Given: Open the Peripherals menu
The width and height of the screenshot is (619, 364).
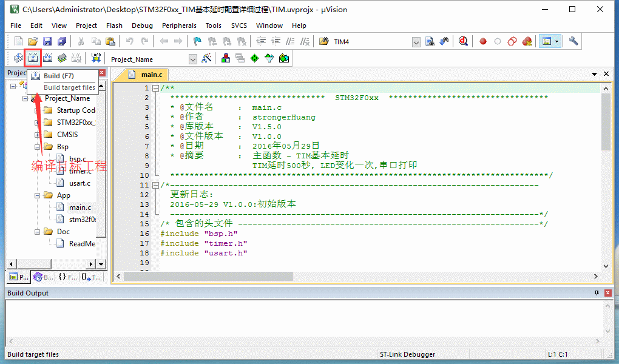Looking at the screenshot, I should click(x=179, y=25).
